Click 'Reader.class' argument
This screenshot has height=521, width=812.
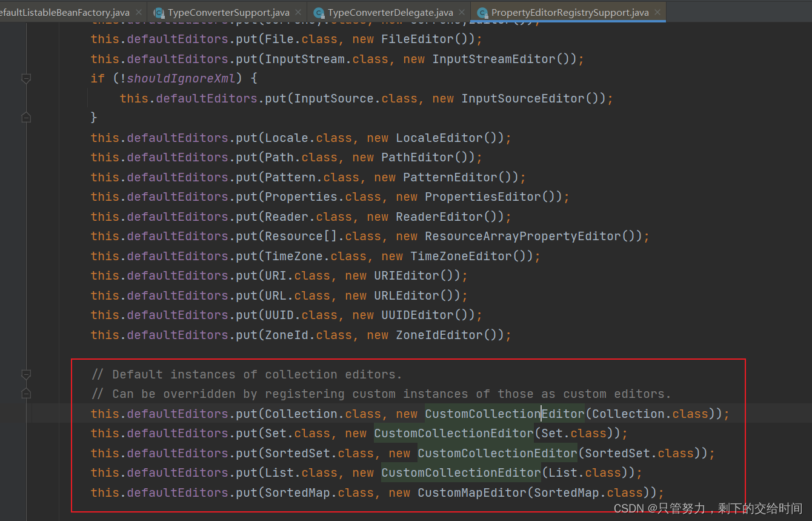pyautogui.click(x=308, y=217)
